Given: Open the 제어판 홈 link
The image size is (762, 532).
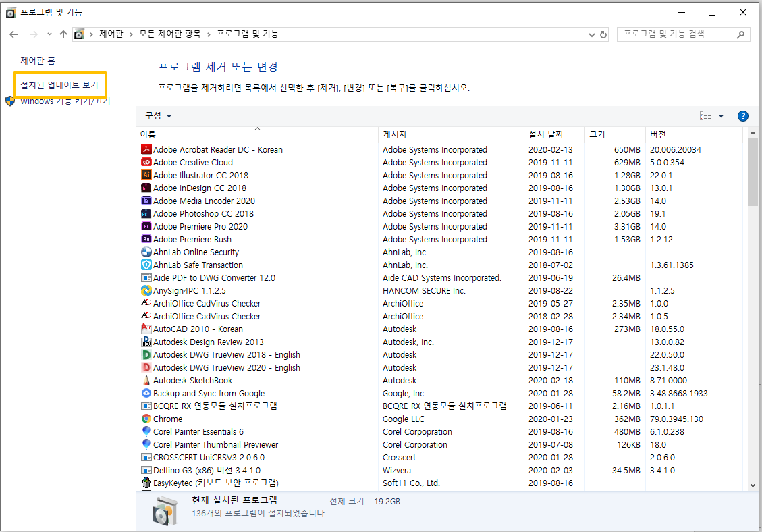Looking at the screenshot, I should point(37,61).
